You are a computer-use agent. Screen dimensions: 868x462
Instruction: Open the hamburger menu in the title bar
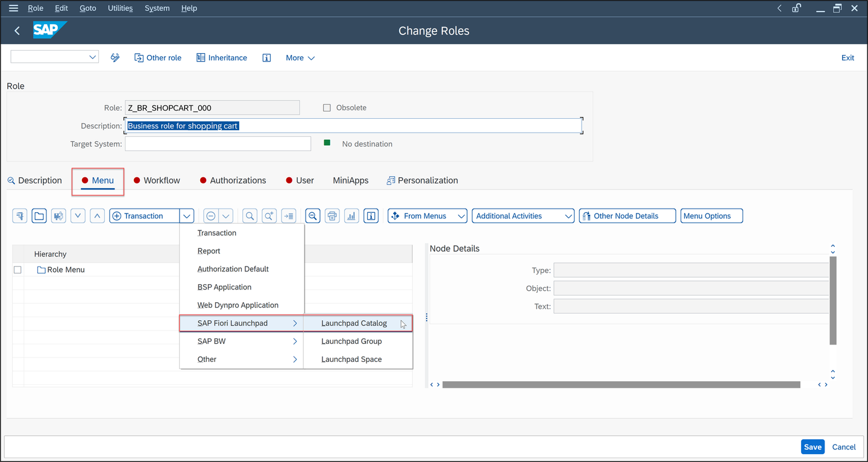[13, 8]
